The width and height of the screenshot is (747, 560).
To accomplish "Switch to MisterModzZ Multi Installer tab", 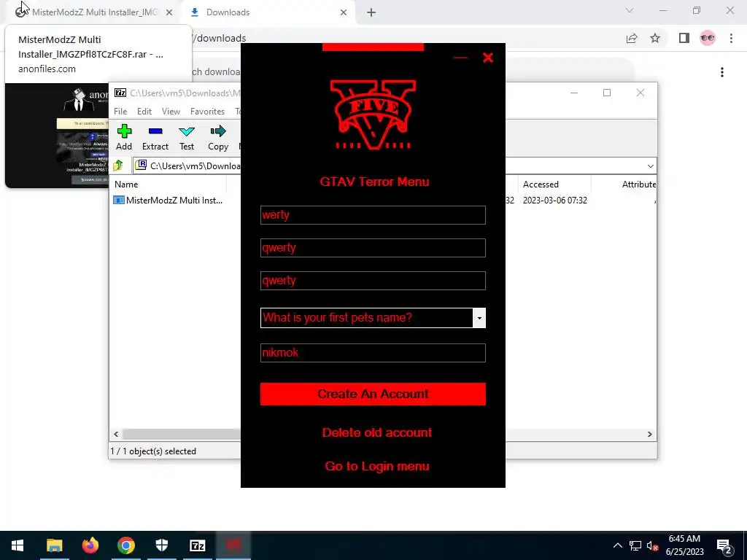I will click(94, 12).
